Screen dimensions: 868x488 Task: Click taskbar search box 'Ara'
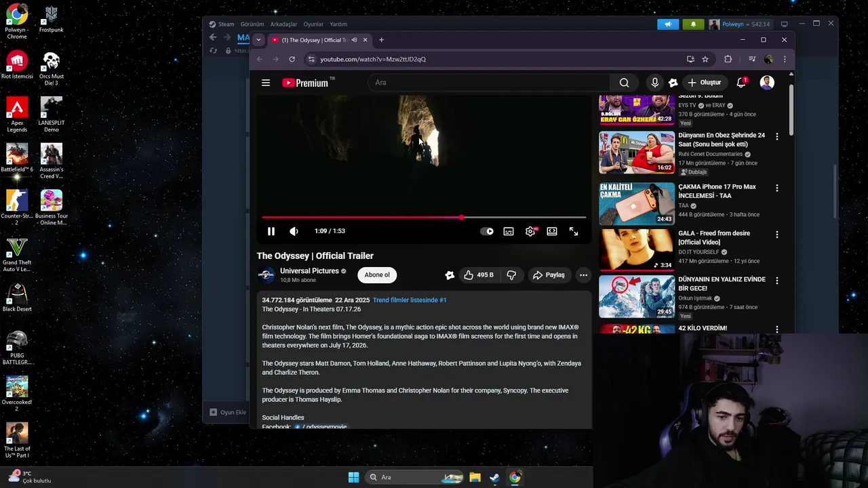(x=416, y=477)
